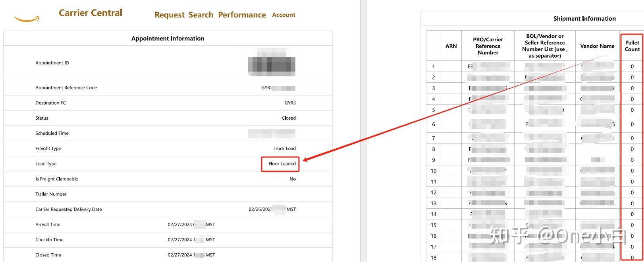644x262 pixels.
Task: Select the Shipment Information heading
Action: [x=584, y=18]
